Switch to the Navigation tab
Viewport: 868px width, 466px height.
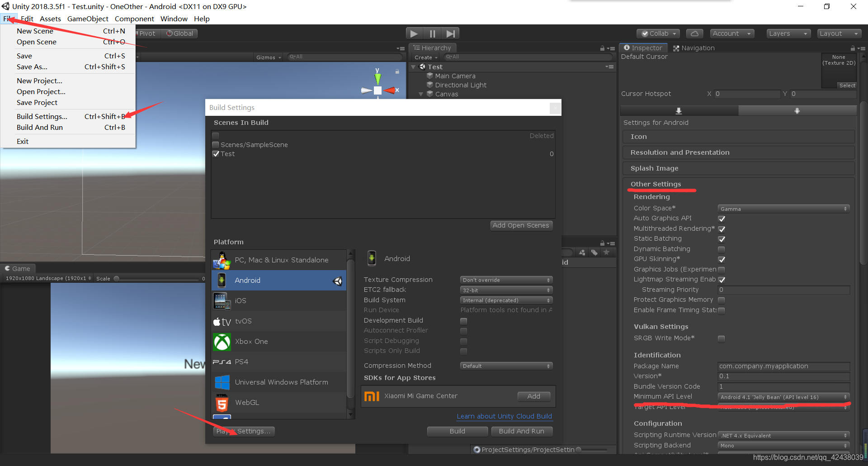tap(693, 48)
